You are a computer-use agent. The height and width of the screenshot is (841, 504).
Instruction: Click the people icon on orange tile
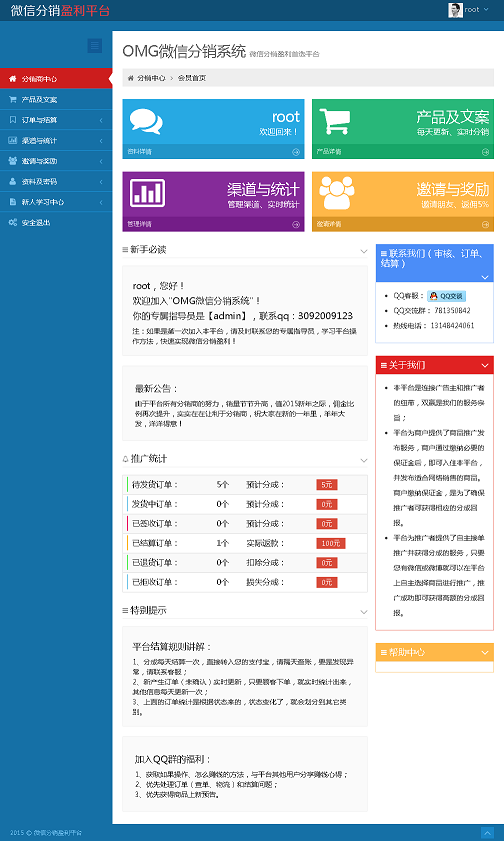(x=337, y=193)
